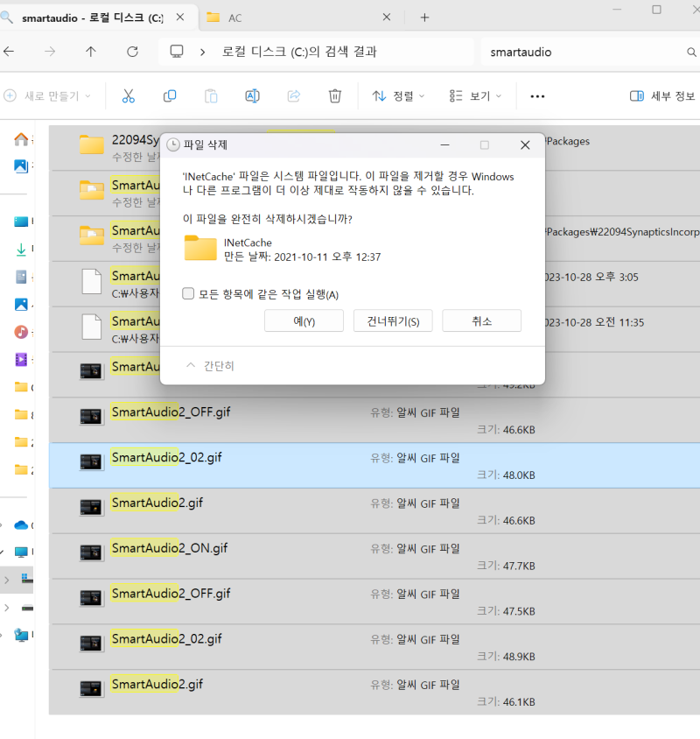This screenshot has width=700, height=739.
Task: Select SmartAudio2_OFF.gif sized 46.6KB
Action: 374,420
